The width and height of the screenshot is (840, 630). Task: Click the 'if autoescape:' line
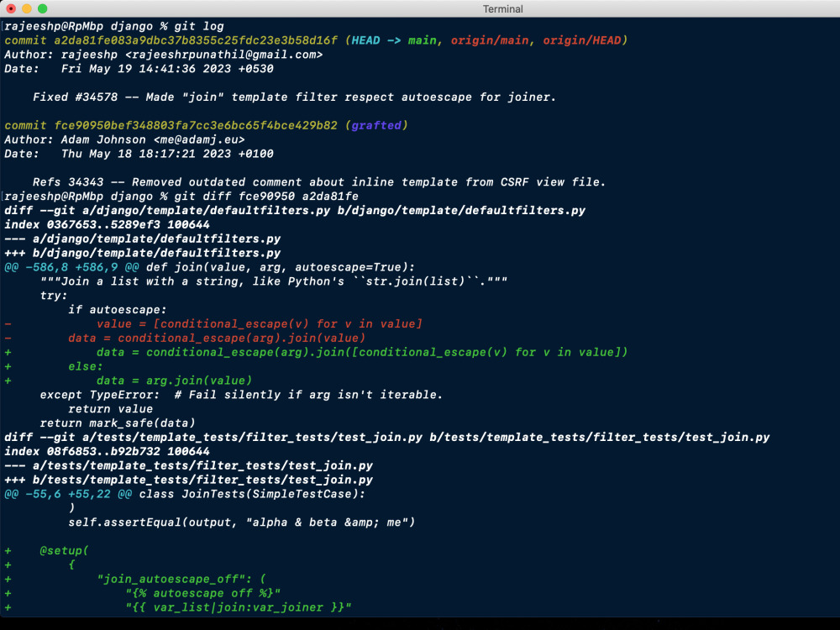click(x=118, y=310)
